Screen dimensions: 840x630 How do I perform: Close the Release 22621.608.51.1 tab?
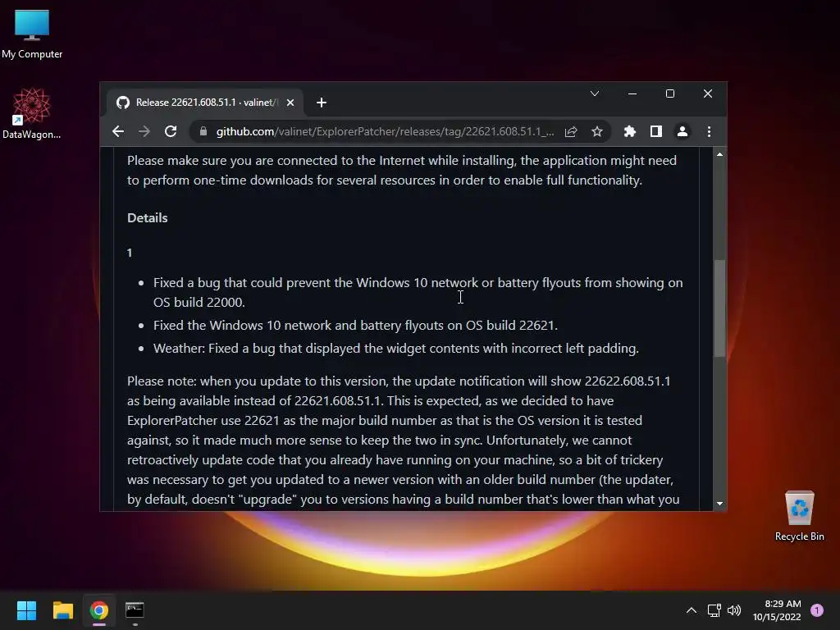tap(290, 103)
